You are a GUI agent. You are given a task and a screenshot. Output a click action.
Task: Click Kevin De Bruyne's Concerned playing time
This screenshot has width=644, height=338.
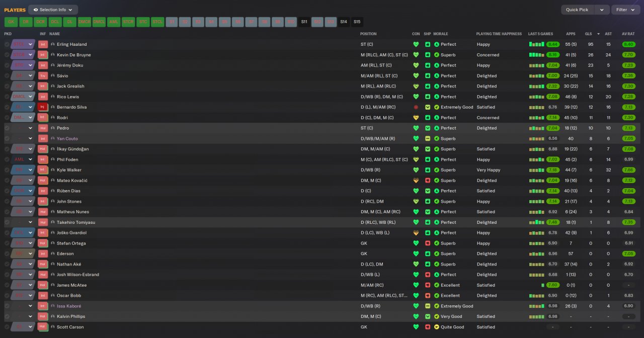tap(488, 55)
